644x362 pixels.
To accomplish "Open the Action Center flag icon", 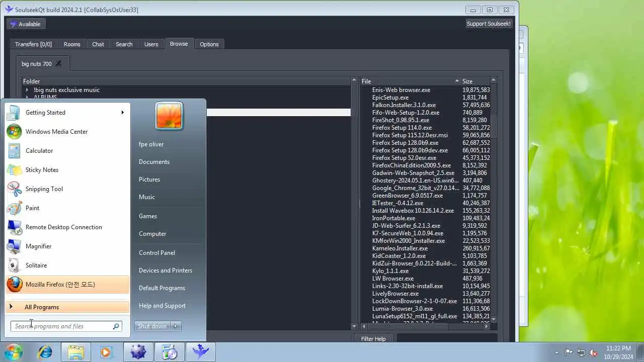I will [569, 352].
